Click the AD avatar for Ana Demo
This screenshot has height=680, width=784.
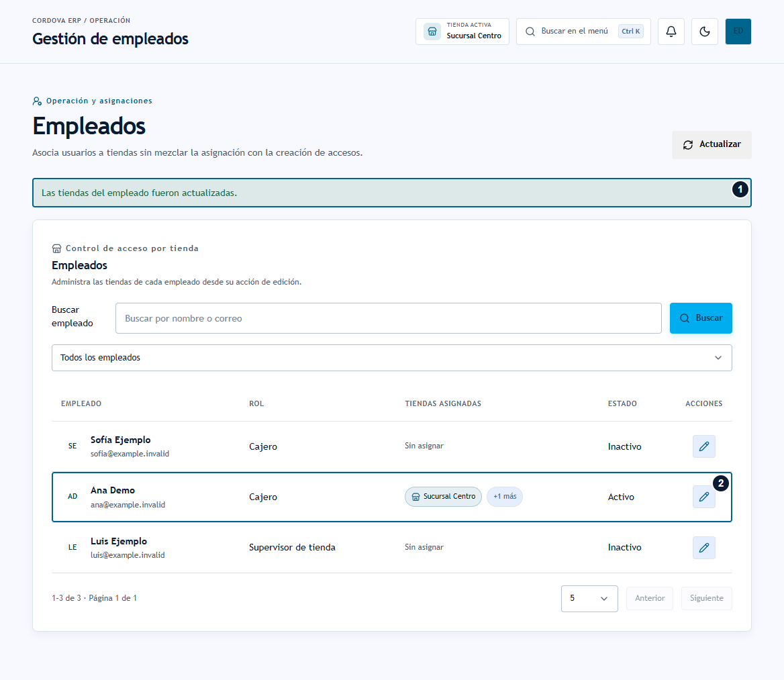[72, 497]
